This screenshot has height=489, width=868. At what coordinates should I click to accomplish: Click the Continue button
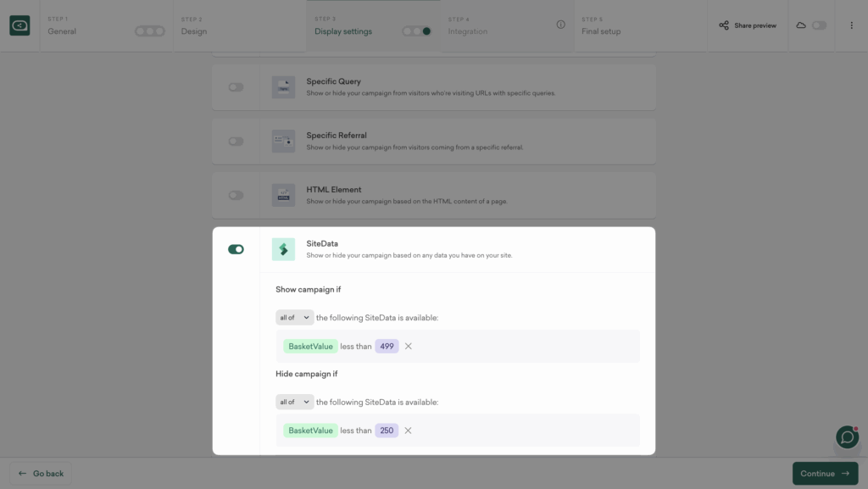(825, 473)
